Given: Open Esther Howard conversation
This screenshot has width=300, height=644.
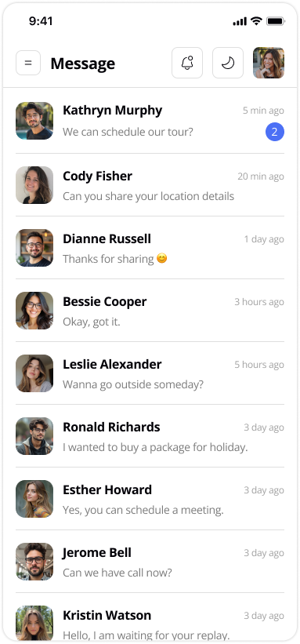Looking at the screenshot, I should click(150, 499).
